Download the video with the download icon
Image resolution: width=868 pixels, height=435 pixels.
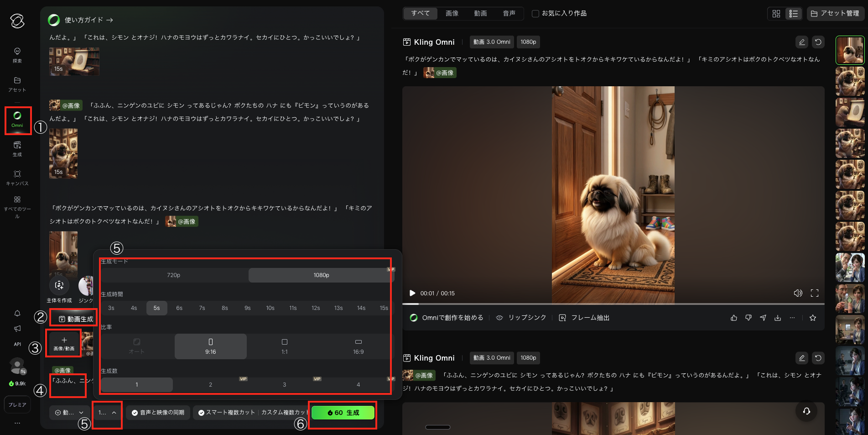click(777, 318)
